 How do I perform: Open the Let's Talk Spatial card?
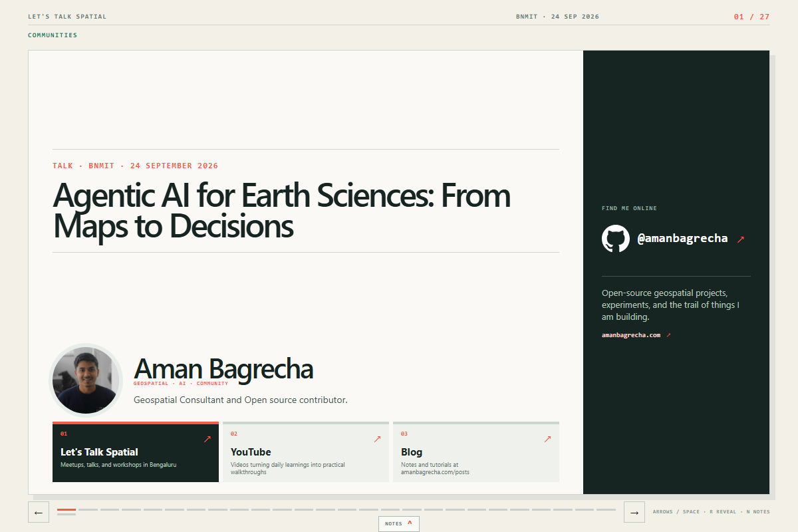[x=136, y=452]
